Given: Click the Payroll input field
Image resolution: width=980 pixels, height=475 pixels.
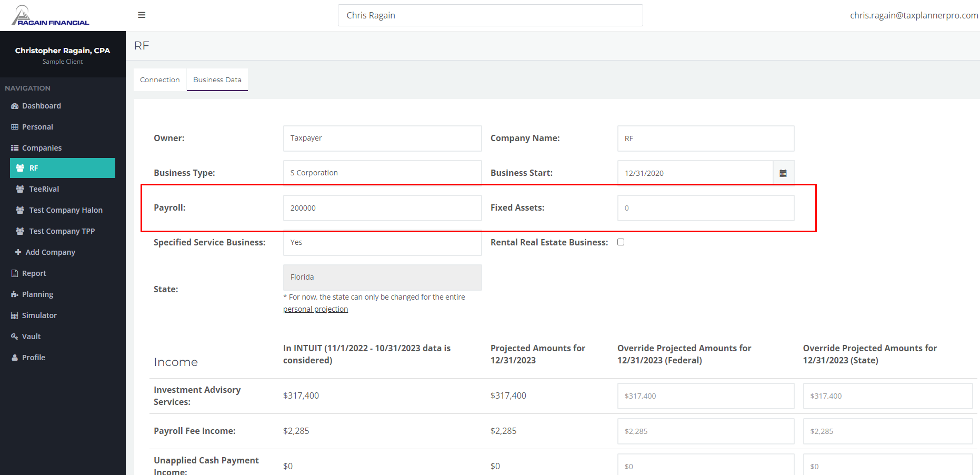Looking at the screenshot, I should (383, 208).
